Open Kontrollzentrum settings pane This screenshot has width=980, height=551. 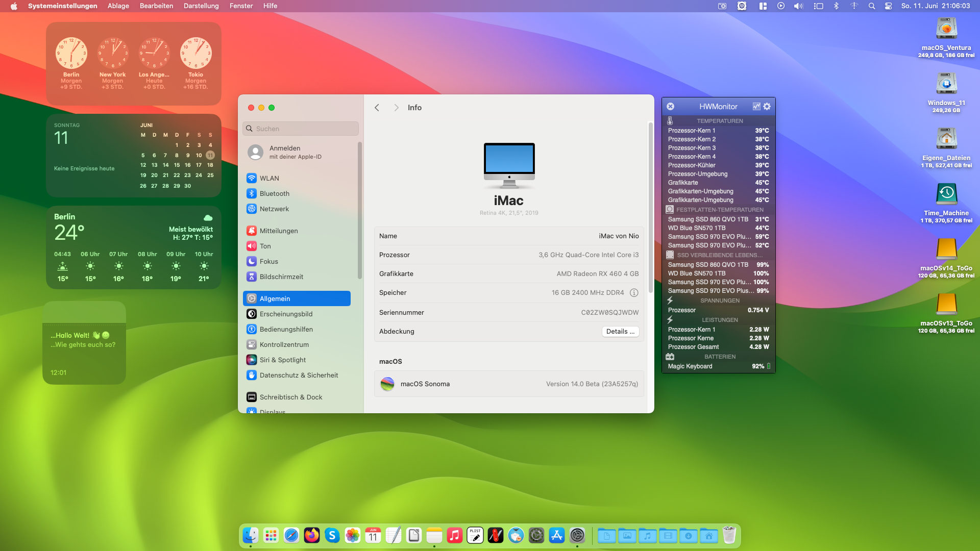pos(284,344)
